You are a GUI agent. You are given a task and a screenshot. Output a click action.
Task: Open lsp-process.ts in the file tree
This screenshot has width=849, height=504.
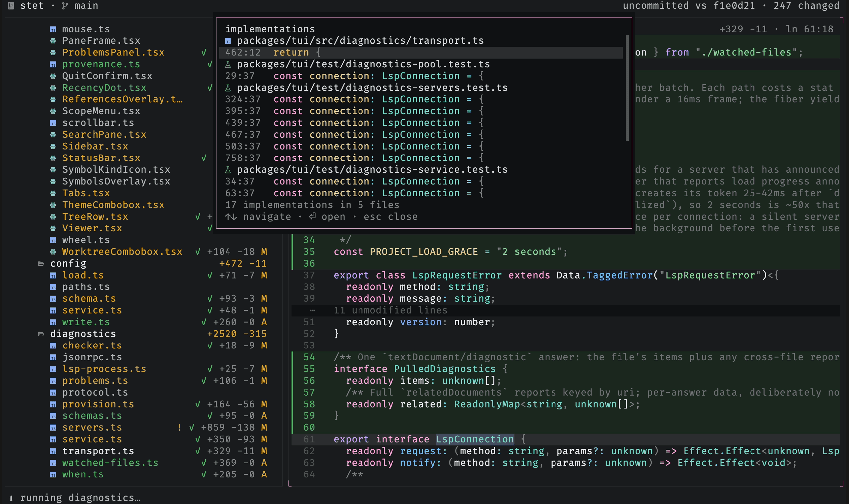104,369
